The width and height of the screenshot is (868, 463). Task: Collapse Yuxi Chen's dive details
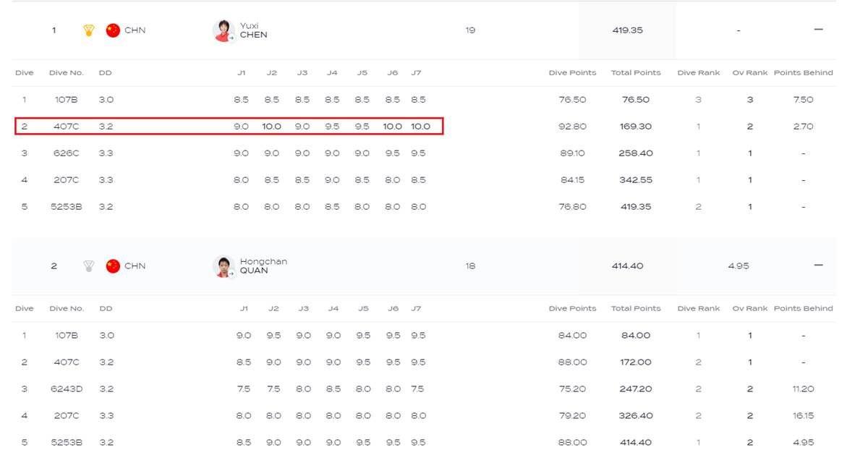(819, 30)
